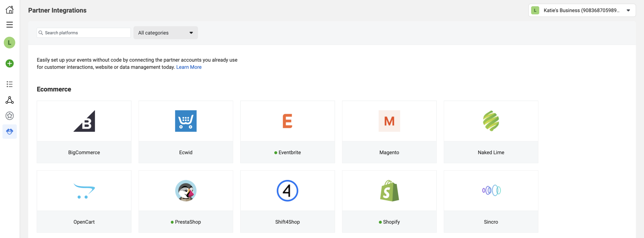
Task: Open the BigCommerce label
Action: pos(84,152)
